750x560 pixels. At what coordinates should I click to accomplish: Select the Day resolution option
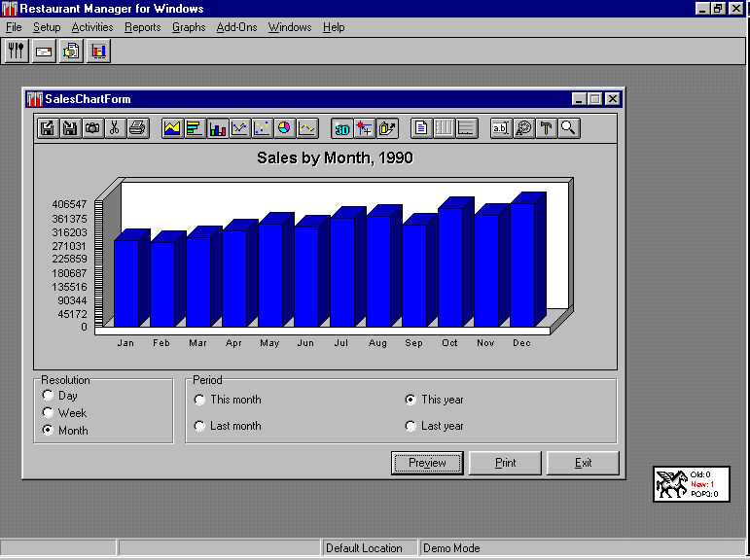click(x=49, y=396)
